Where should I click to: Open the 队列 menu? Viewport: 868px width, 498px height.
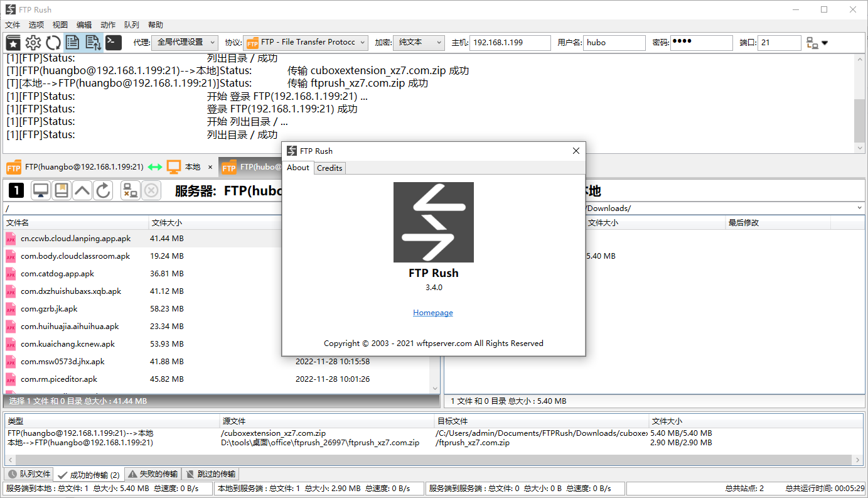[x=132, y=25]
